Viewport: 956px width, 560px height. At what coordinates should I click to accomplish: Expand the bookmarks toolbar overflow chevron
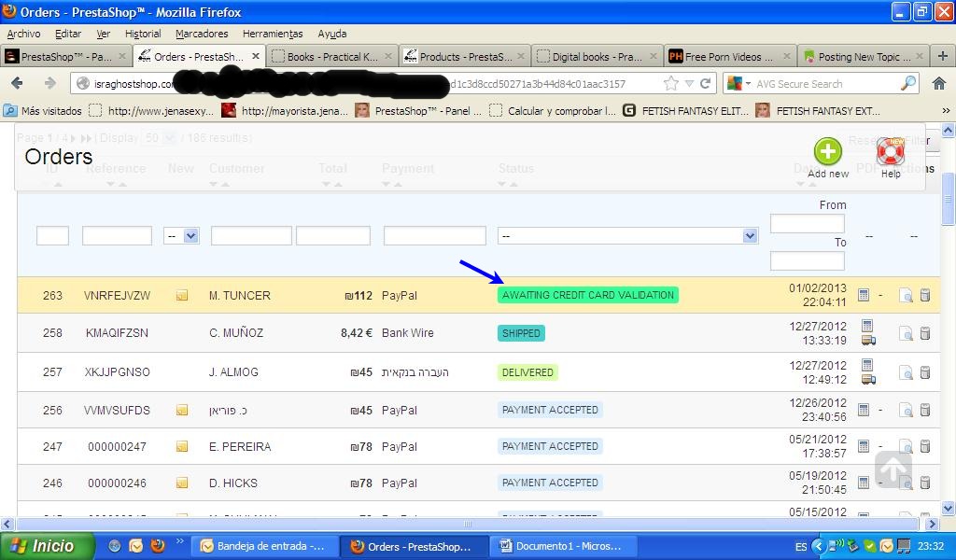pos(946,111)
